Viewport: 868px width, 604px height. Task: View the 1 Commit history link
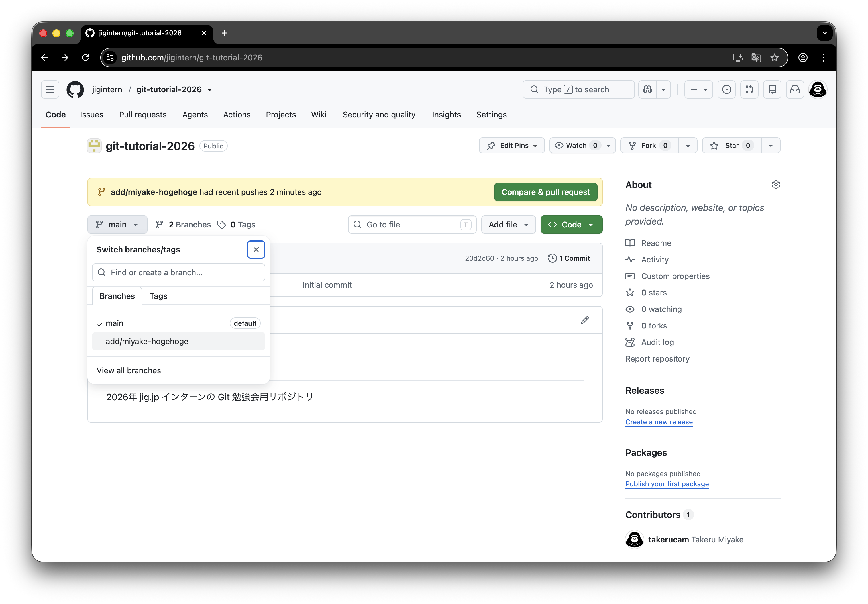click(x=569, y=258)
